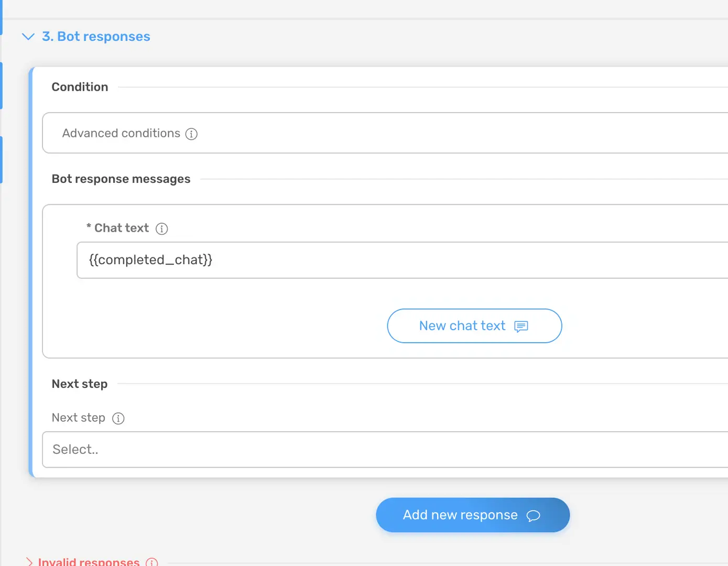Click the Condition section heading
The image size is (728, 566).
(80, 87)
